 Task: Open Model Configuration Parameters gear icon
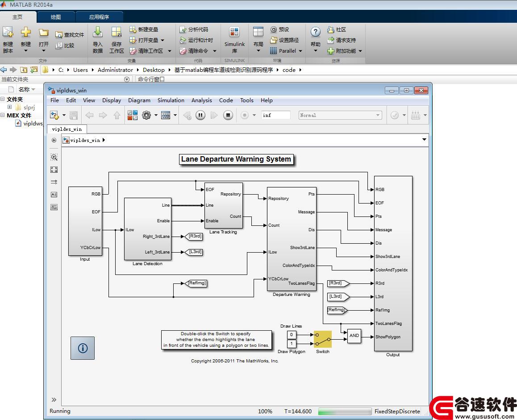click(146, 115)
